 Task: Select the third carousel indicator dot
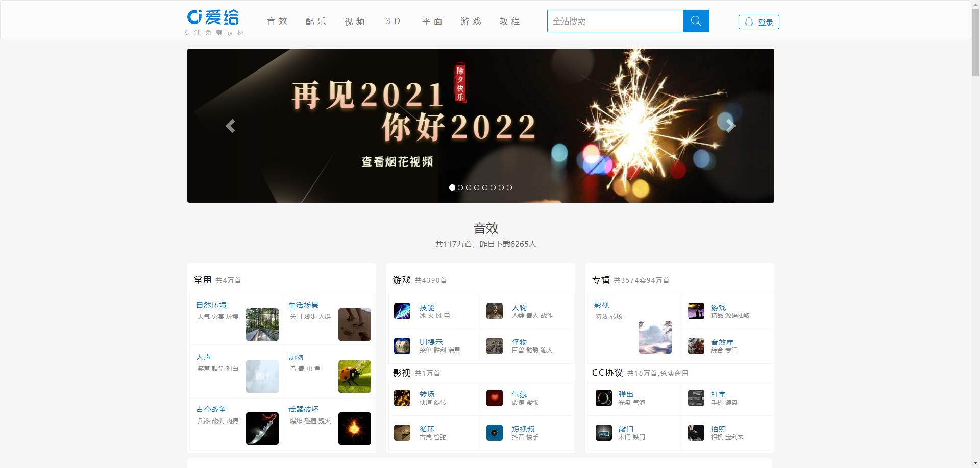point(468,188)
